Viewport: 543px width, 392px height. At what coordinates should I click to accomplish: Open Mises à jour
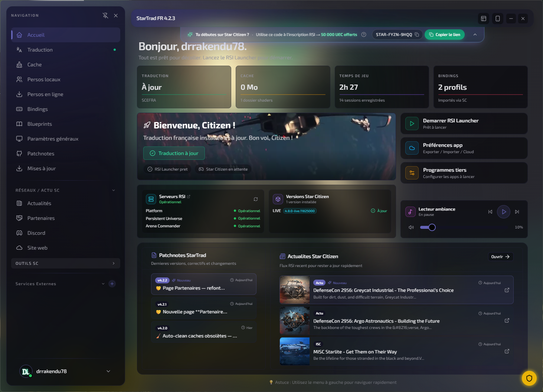click(66, 168)
